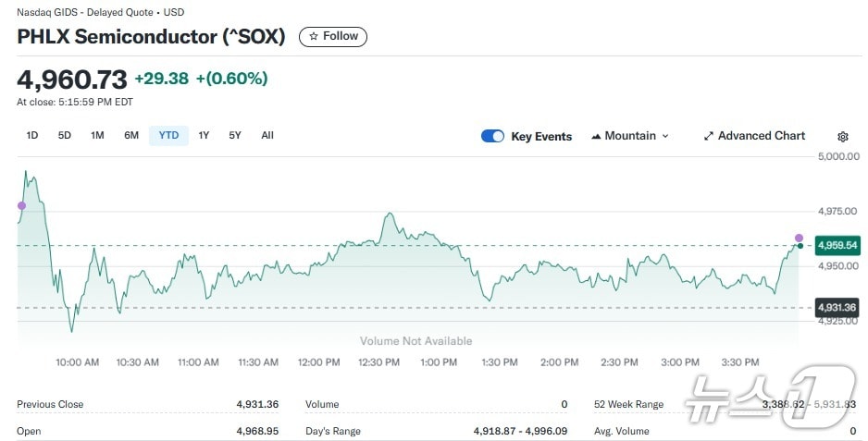Follow the PHLX Semiconductor index
The height and width of the screenshot is (441, 868).
pyautogui.click(x=333, y=36)
